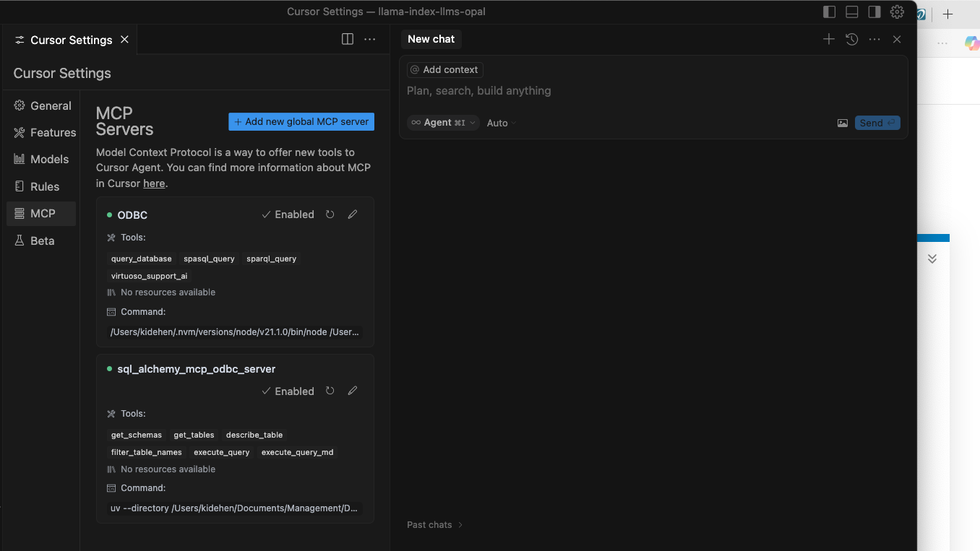Viewport: 980px width, 551px height.
Task: Open the Auto model dropdown
Action: point(501,123)
